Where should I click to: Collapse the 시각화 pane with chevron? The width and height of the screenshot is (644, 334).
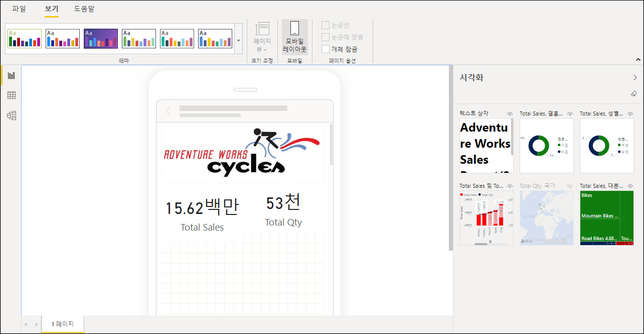(635, 77)
